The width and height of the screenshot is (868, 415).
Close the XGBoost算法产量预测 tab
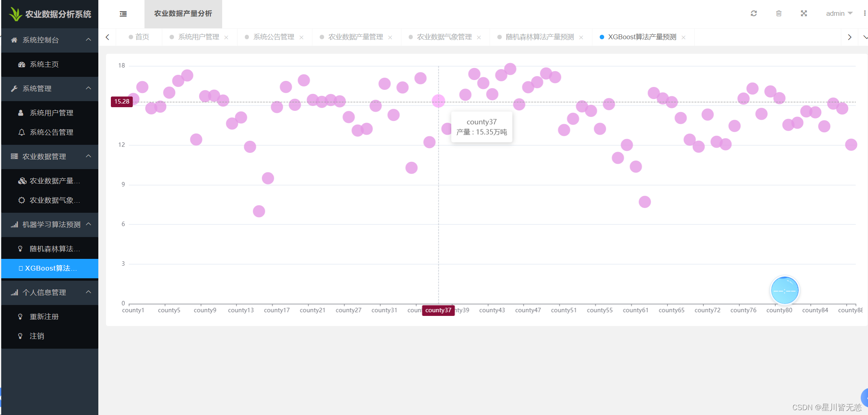coord(683,37)
